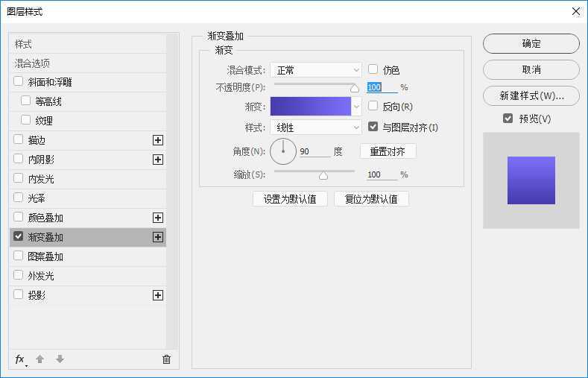Enable the 纹理 checkbox
This screenshot has width=588, height=378.
(25, 120)
